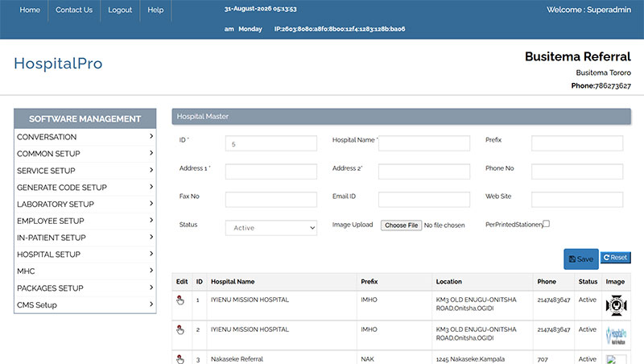Viewport: 644px width, 364px height.
Task: Click the Email ID input field
Action: (424, 200)
